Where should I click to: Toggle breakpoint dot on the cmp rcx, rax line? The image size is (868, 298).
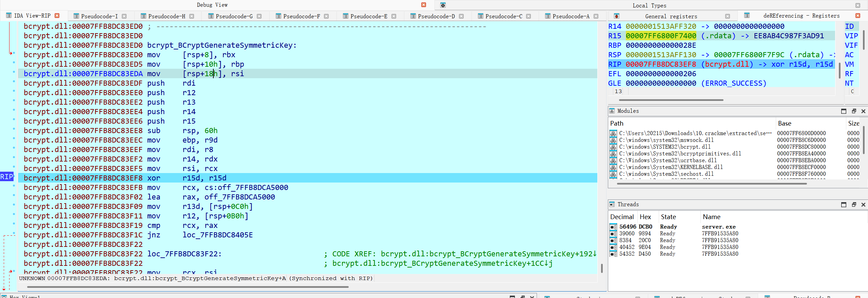(14, 224)
